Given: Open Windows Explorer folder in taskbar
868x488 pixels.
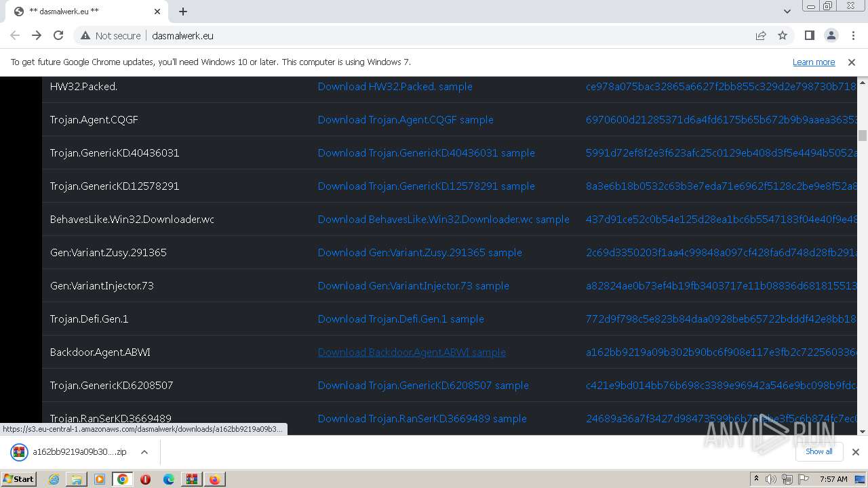Looking at the screenshot, I should pyautogui.click(x=77, y=479).
